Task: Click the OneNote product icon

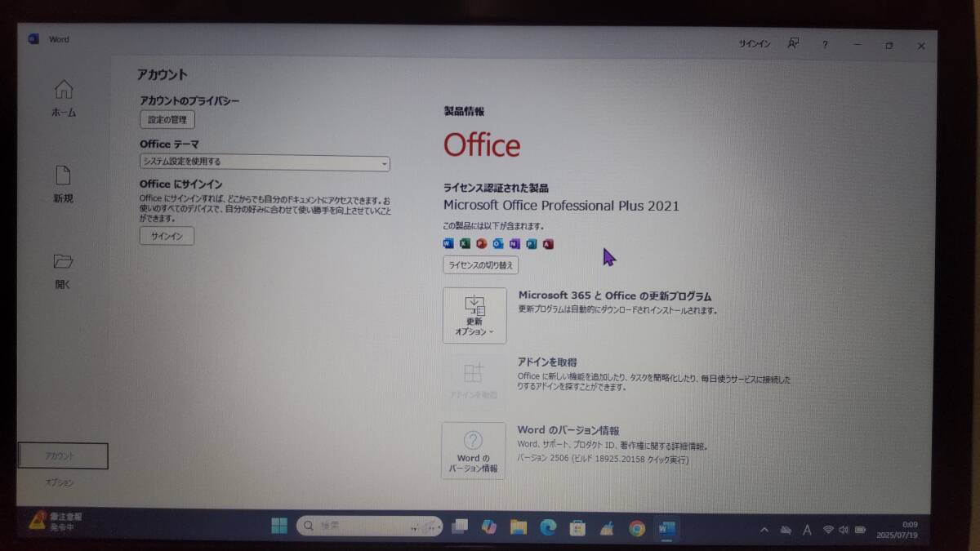Action: [x=514, y=243]
